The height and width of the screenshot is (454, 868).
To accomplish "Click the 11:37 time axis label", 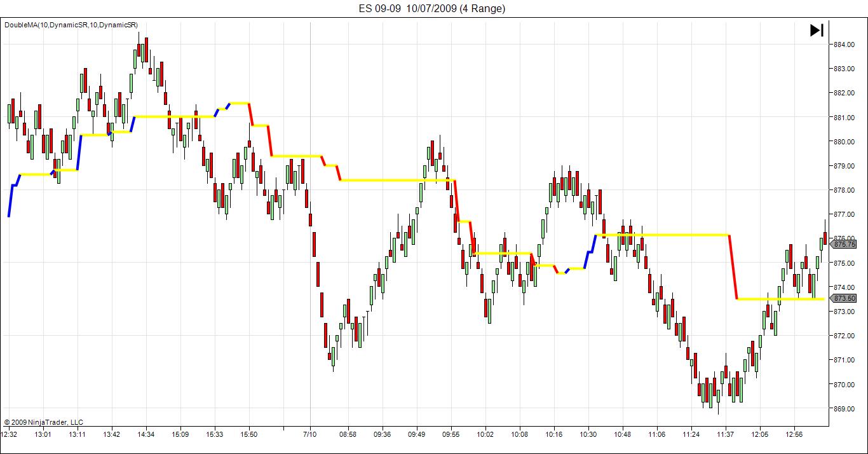I will click(x=726, y=435).
